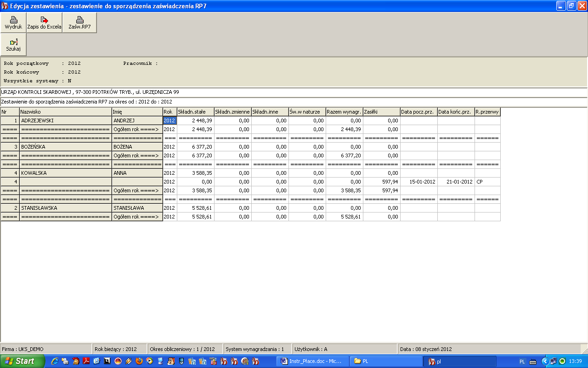Click 3 588,35 in Razem wynagr. column

point(345,190)
